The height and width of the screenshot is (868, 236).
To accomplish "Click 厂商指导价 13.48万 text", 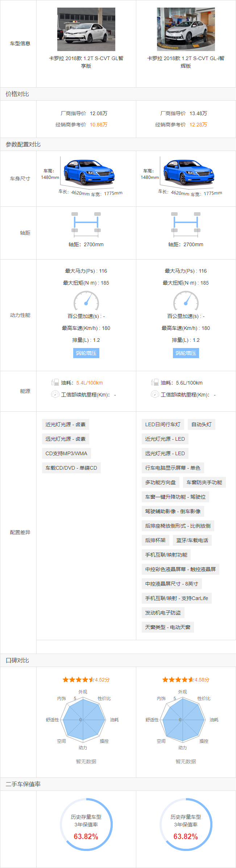I will click(184, 113).
